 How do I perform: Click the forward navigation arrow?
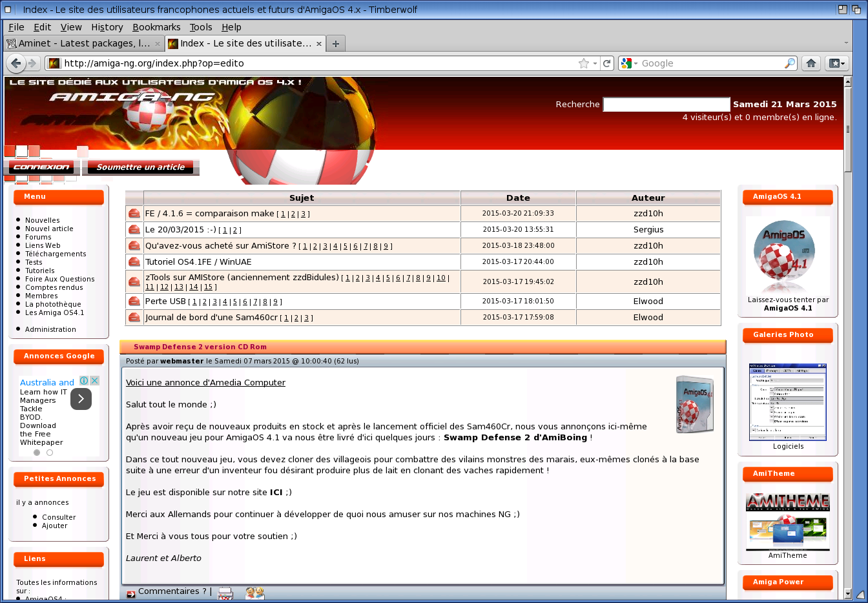point(32,63)
